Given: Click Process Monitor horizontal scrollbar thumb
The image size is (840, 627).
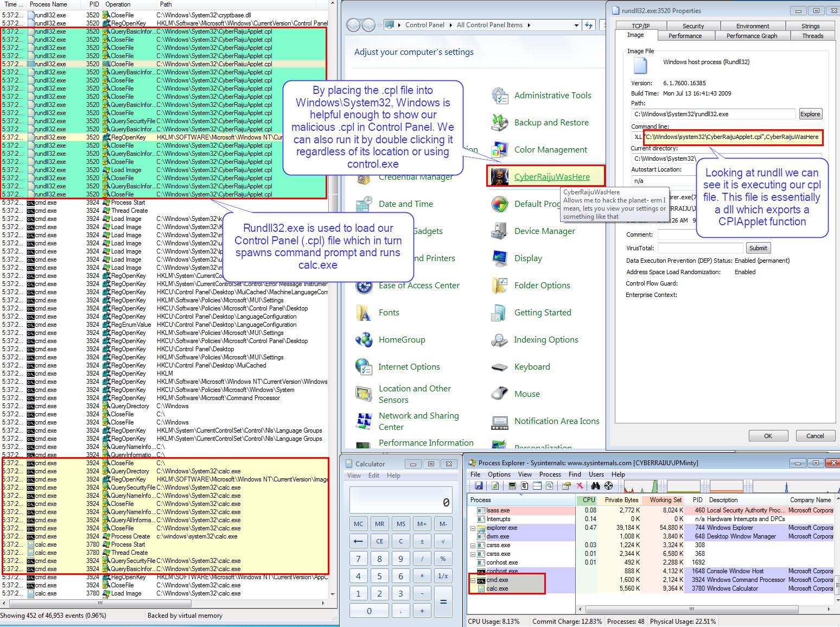Looking at the screenshot, I should (x=100, y=603).
